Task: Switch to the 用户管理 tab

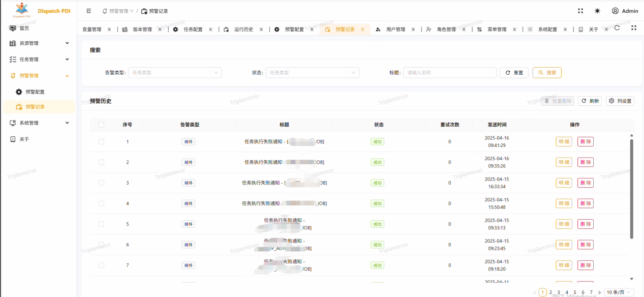Action: coord(395,29)
